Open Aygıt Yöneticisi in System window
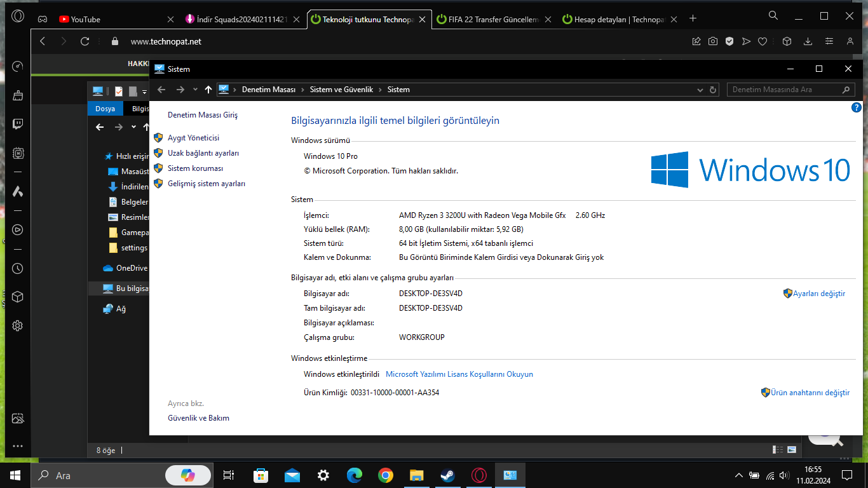The width and height of the screenshot is (868, 488). [193, 138]
